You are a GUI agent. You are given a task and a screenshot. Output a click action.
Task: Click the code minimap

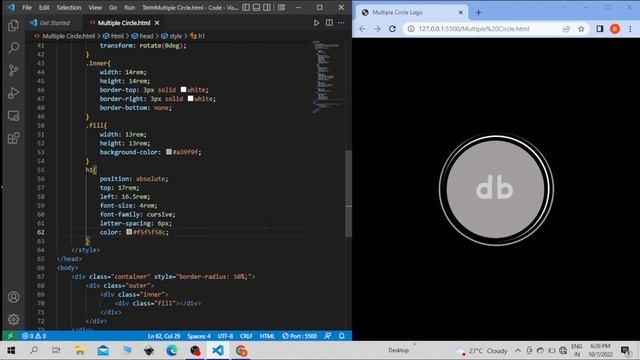pyautogui.click(x=328, y=76)
